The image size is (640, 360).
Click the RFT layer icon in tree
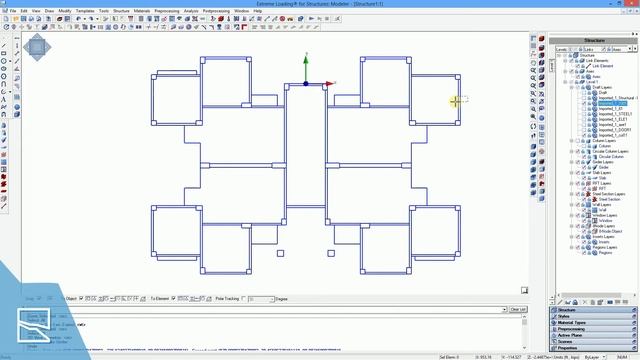(595, 189)
